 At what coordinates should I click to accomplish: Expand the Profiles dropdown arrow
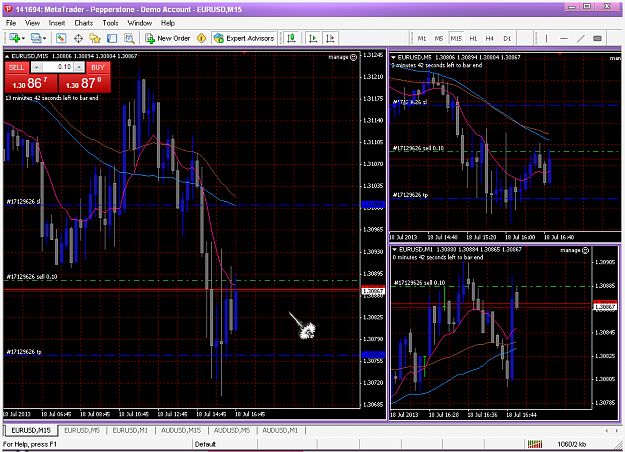pos(45,39)
